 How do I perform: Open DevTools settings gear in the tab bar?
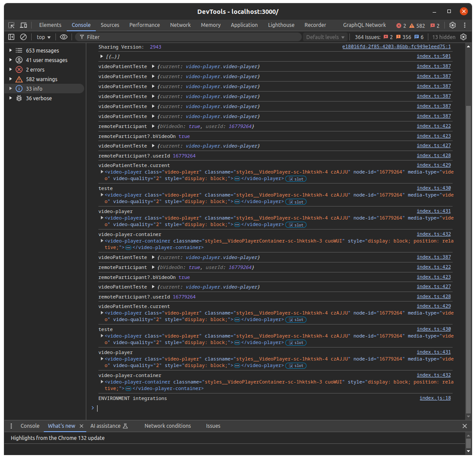coord(453,25)
